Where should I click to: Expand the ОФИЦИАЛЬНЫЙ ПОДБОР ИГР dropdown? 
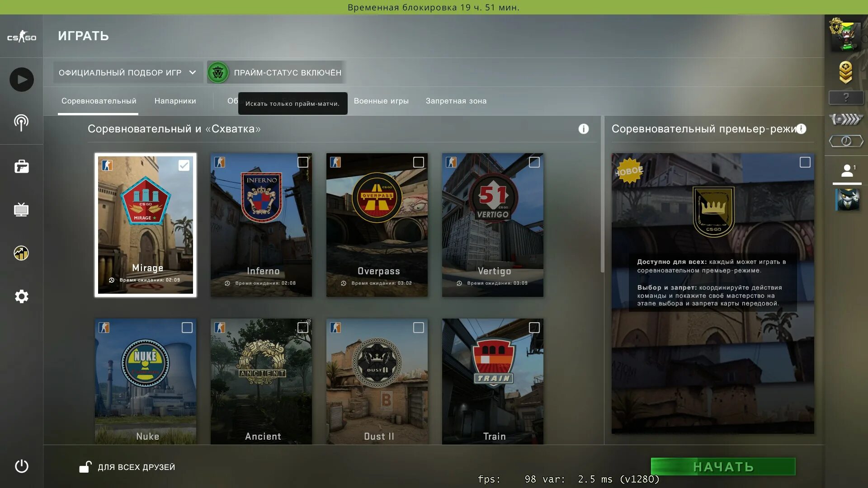tap(128, 72)
